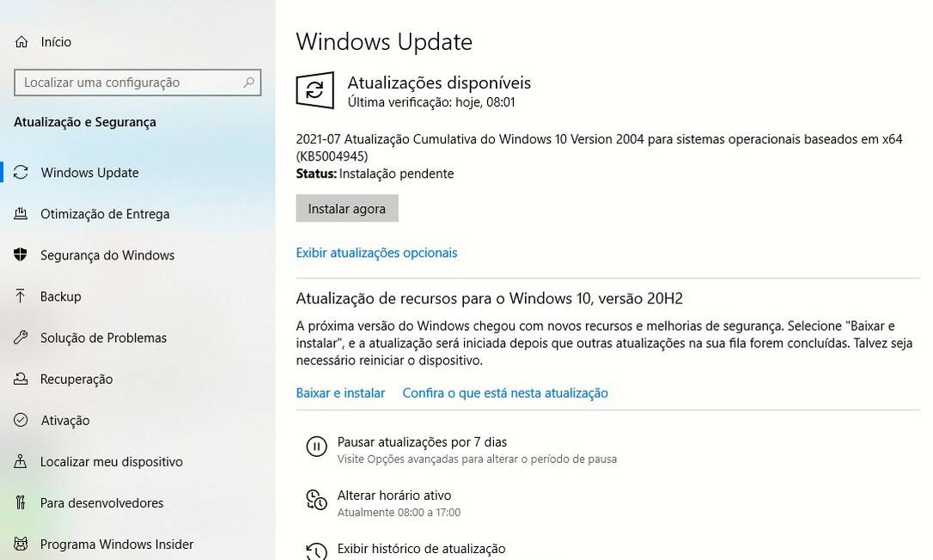Click the Para desenvolvedores tools icon

[x=21, y=502]
